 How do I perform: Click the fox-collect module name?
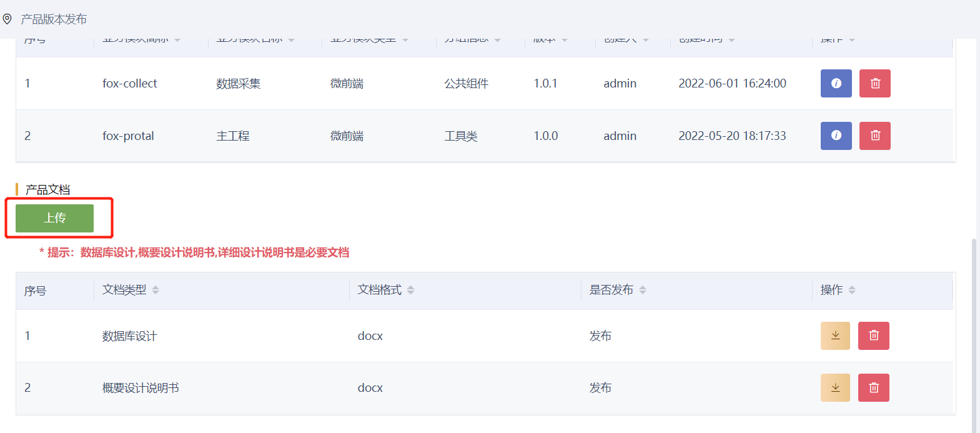point(130,84)
